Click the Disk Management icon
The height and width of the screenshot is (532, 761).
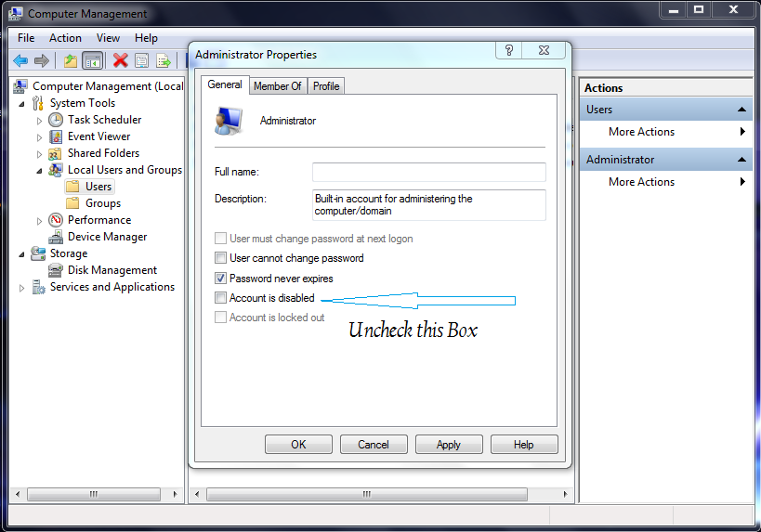(56, 270)
